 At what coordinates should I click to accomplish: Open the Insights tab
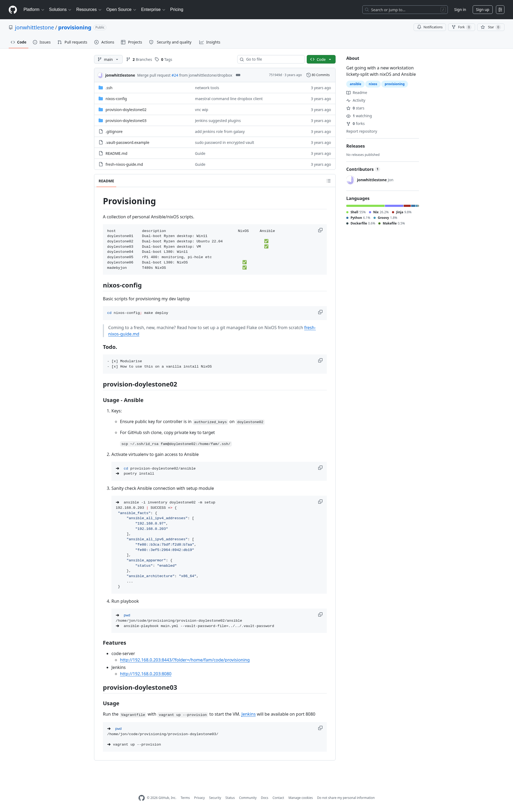[209, 42]
